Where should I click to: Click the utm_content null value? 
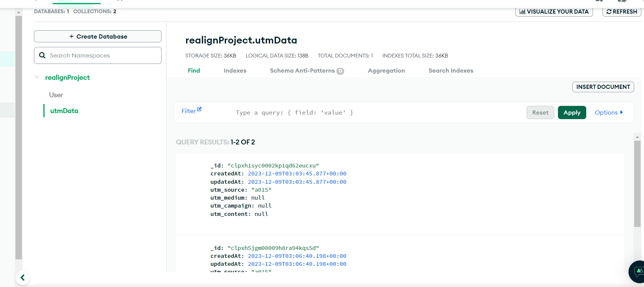click(x=261, y=214)
